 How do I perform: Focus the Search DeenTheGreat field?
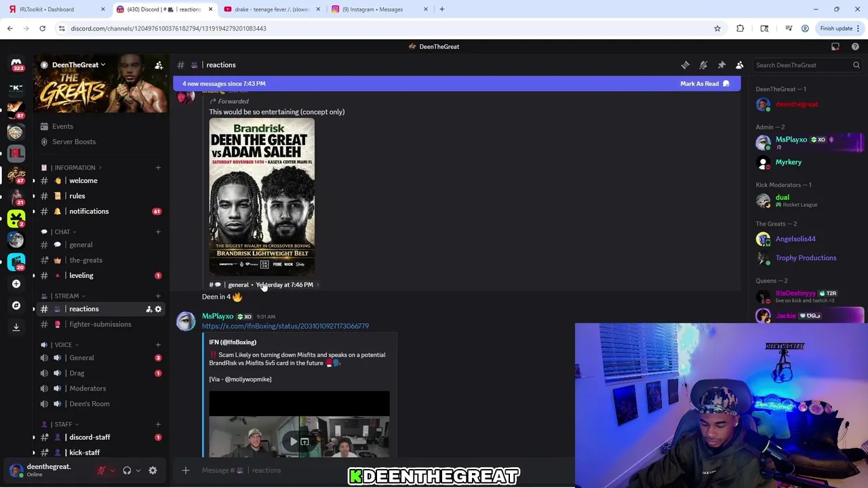pos(807,65)
